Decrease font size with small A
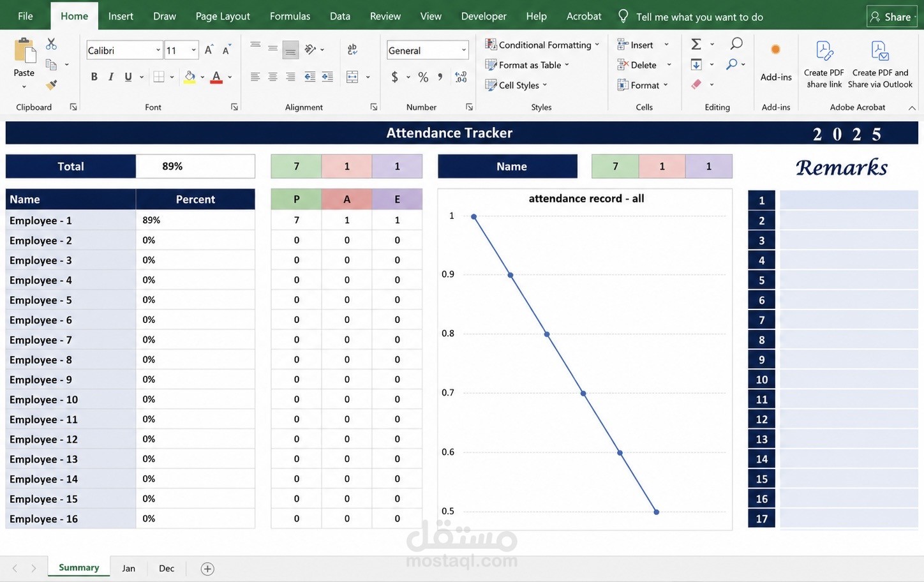Screen dimensions: 924x582 tap(226, 50)
